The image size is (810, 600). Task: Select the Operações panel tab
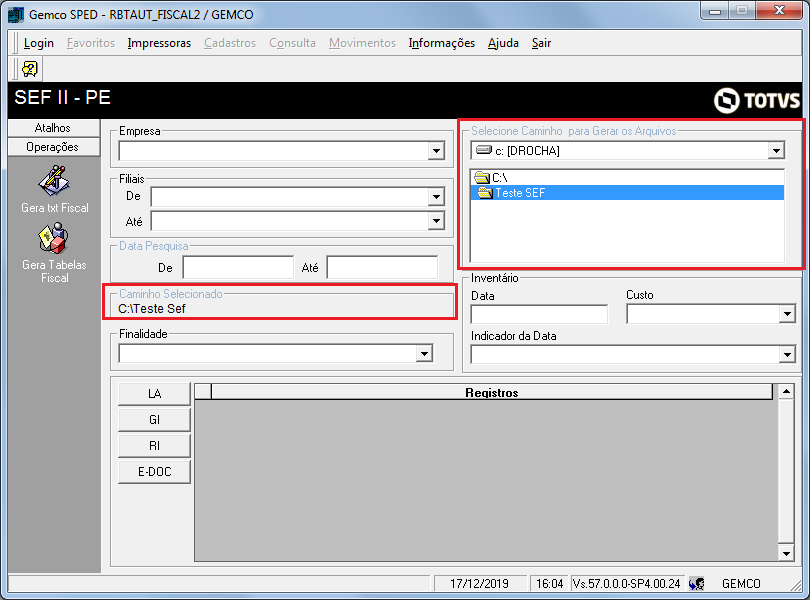coord(54,147)
